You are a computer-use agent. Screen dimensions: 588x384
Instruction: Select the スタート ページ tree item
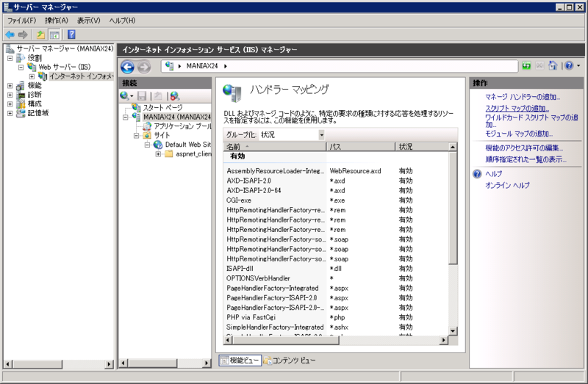162,108
